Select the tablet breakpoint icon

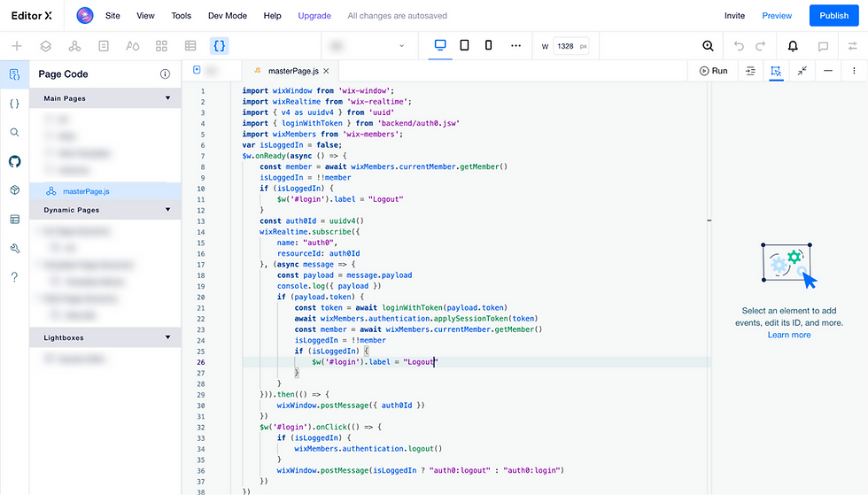(x=464, y=45)
